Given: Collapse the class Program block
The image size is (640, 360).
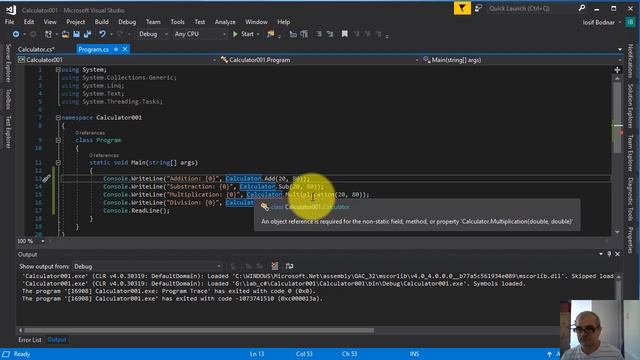Looking at the screenshot, I should pyautogui.click(x=58, y=140).
